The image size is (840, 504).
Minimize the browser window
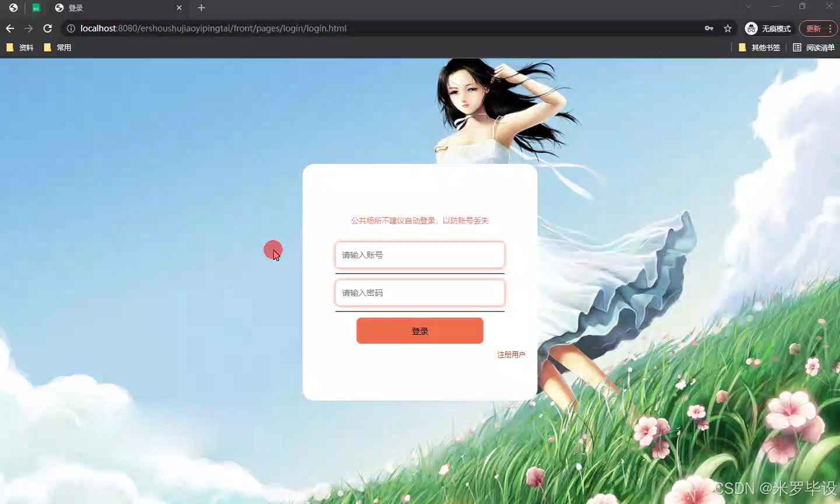click(775, 6)
